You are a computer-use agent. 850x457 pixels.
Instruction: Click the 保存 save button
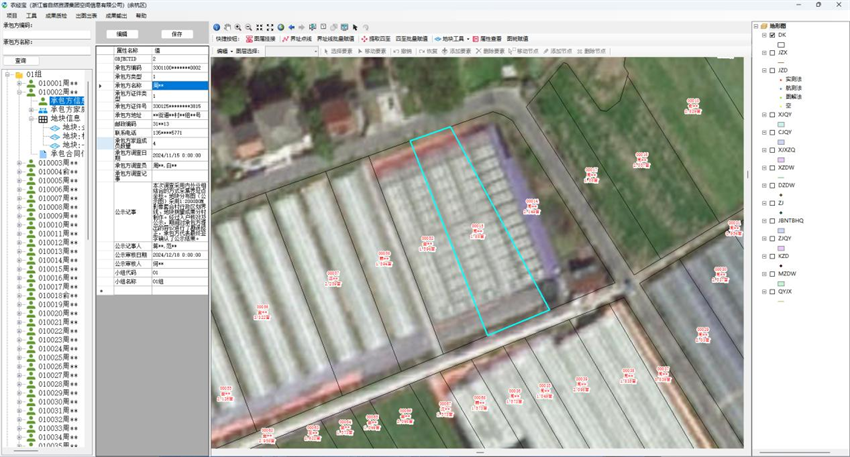pyautogui.click(x=177, y=34)
